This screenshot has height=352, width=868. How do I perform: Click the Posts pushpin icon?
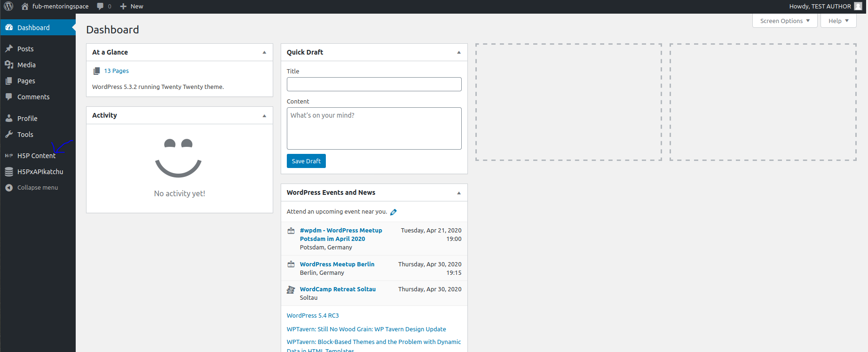click(x=9, y=48)
